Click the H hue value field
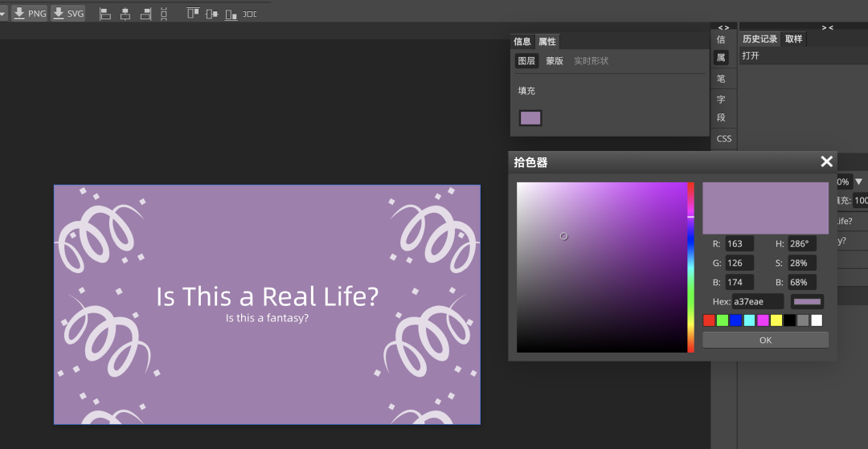Screen dimensions: 868x449 click(x=802, y=244)
